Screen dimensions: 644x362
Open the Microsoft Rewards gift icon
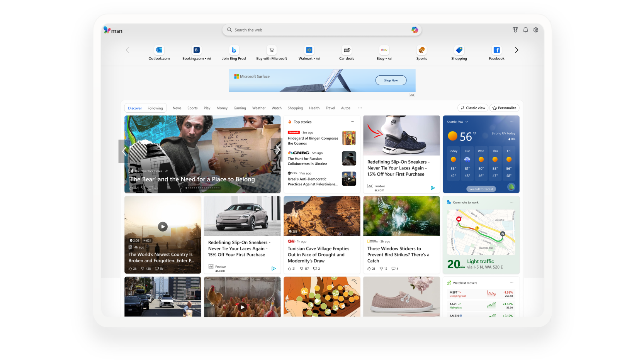point(515,30)
